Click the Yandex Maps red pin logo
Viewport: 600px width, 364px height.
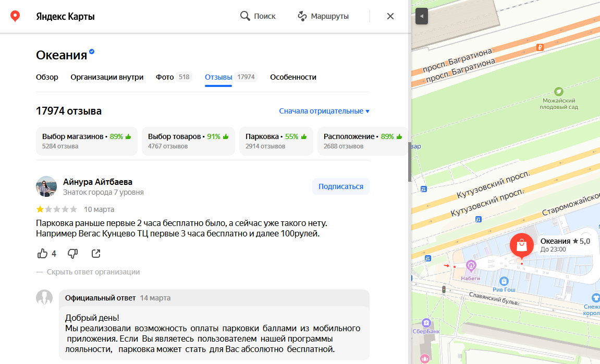pyautogui.click(x=15, y=16)
